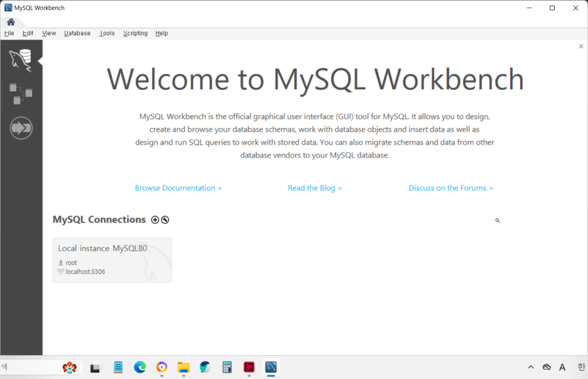Click 'localhost:3306' text in connection tile

click(x=85, y=272)
